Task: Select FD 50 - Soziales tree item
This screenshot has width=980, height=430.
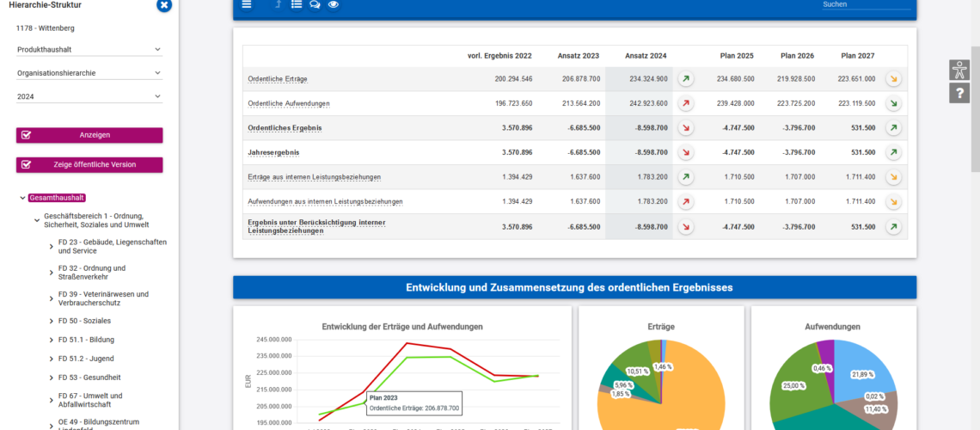Action: click(x=84, y=322)
